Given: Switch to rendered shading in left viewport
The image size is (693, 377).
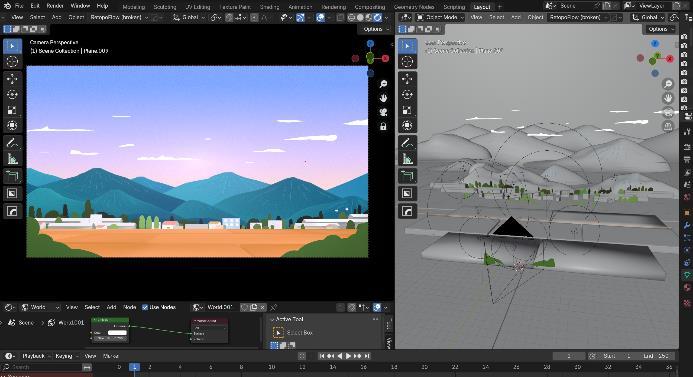Looking at the screenshot, I should [378, 18].
